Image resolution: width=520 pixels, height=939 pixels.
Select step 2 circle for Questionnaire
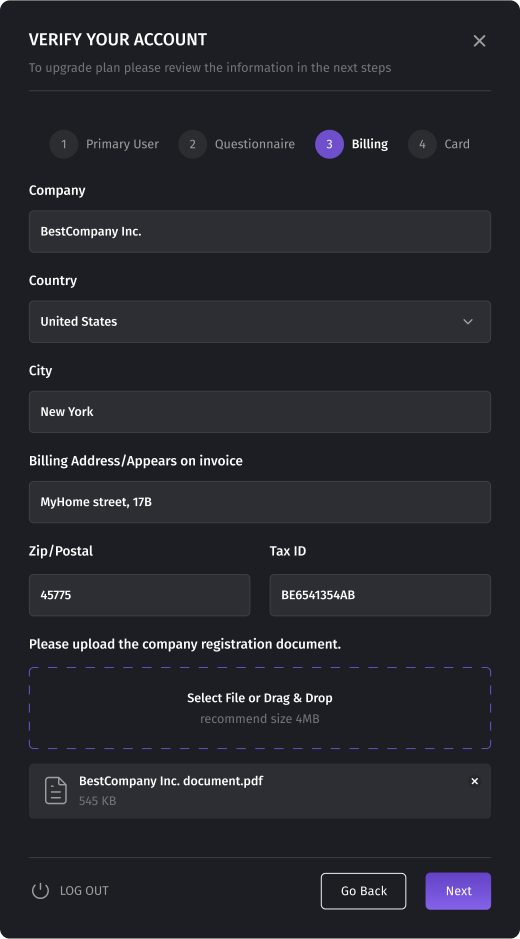point(192,144)
